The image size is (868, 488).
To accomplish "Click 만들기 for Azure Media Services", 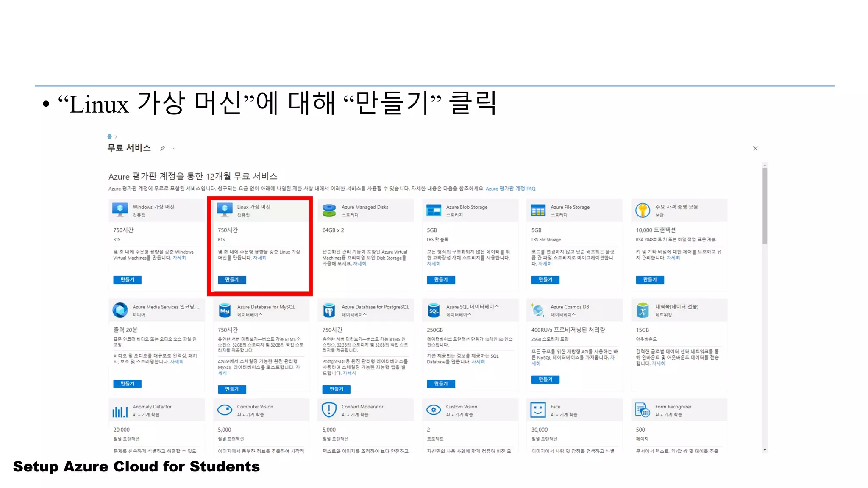I will pos(127,383).
